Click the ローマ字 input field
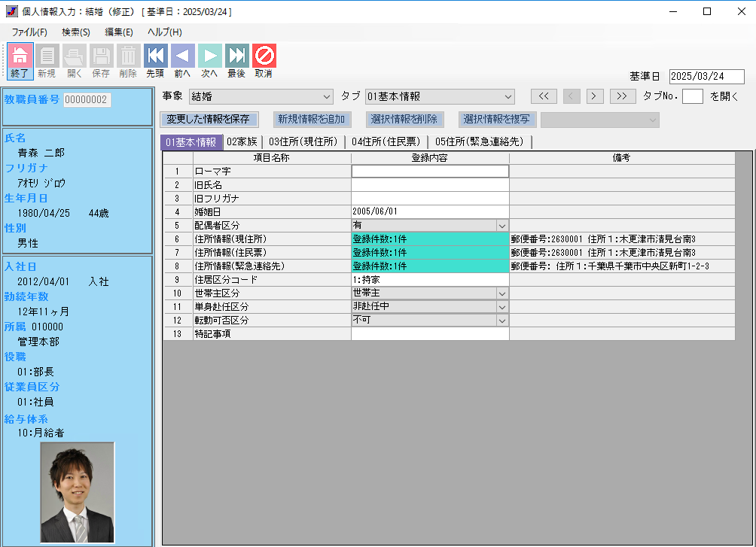The image size is (756, 547). (430, 171)
